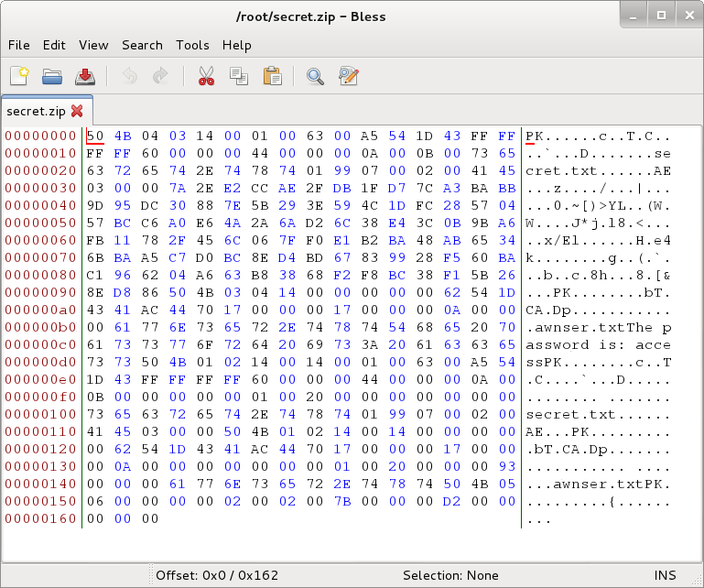This screenshot has width=704, height=588.
Task: Close the Bless window
Action: click(689, 16)
